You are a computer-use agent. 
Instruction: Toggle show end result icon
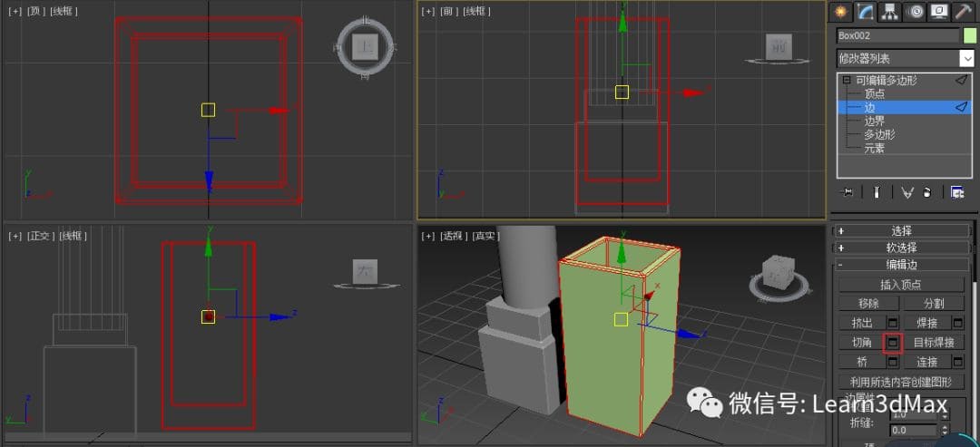point(877,192)
